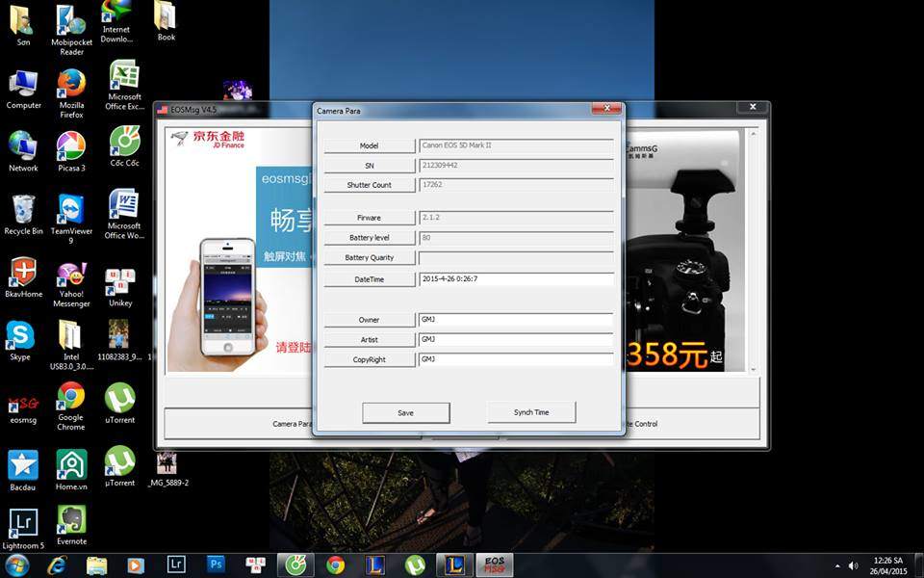Click the empty Battery Quarity field
This screenshot has width=924, height=578.
pos(516,258)
